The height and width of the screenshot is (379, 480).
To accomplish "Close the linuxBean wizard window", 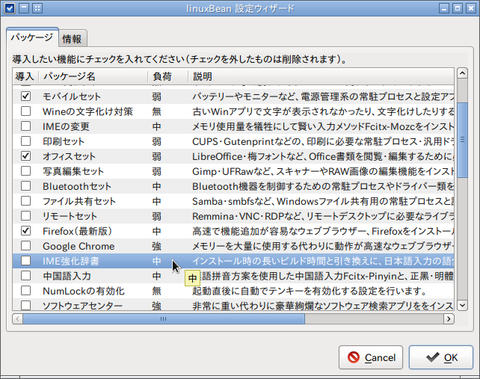I will 471,8.
